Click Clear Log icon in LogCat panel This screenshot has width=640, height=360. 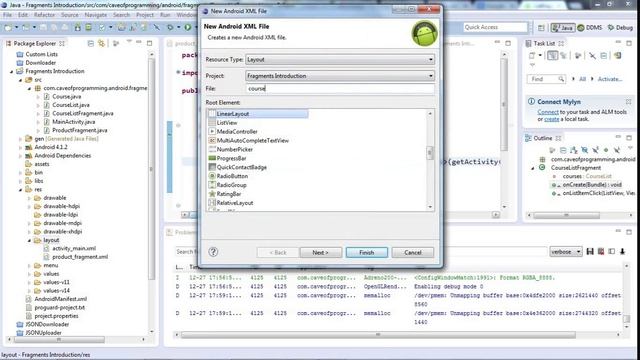601,251
